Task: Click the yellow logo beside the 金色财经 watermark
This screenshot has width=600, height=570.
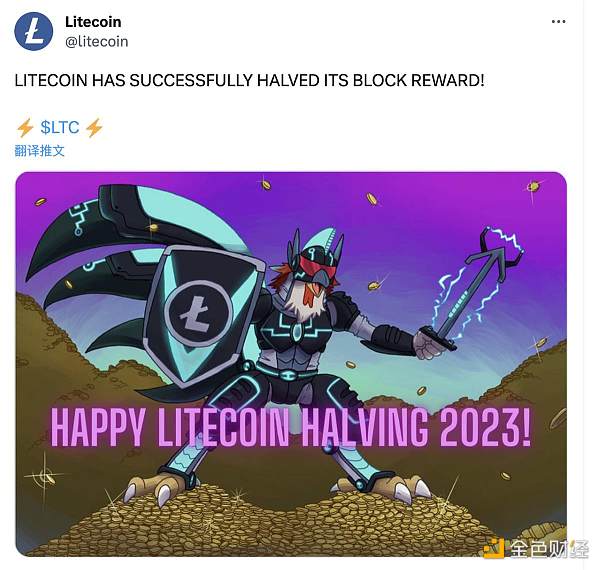Action: (493, 548)
